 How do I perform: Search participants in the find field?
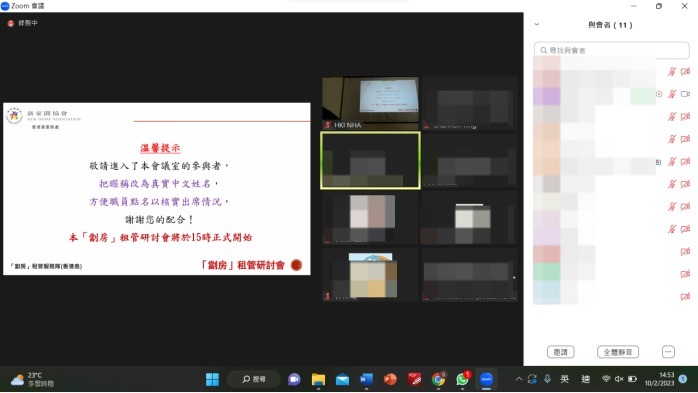[612, 50]
